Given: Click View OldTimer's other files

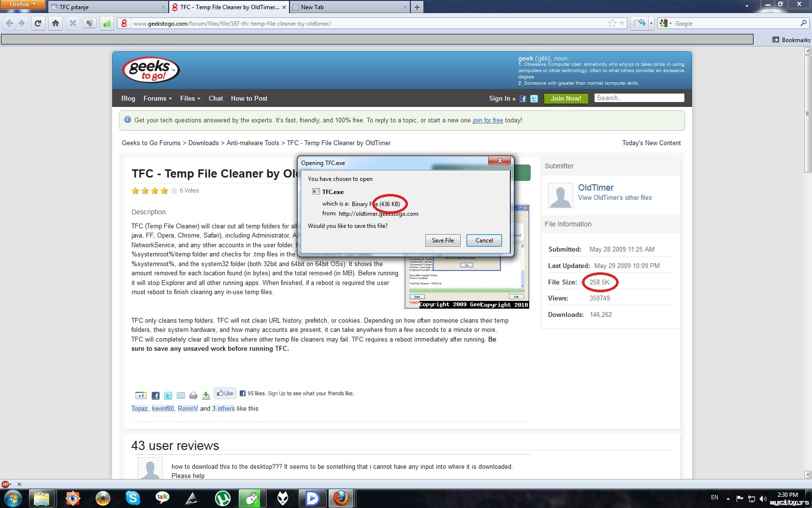Looking at the screenshot, I should point(615,197).
